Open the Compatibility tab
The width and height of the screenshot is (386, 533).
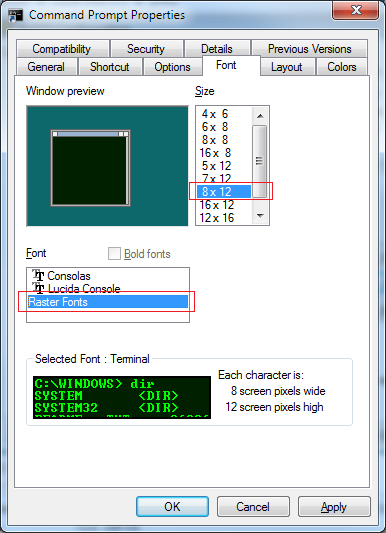(62, 49)
